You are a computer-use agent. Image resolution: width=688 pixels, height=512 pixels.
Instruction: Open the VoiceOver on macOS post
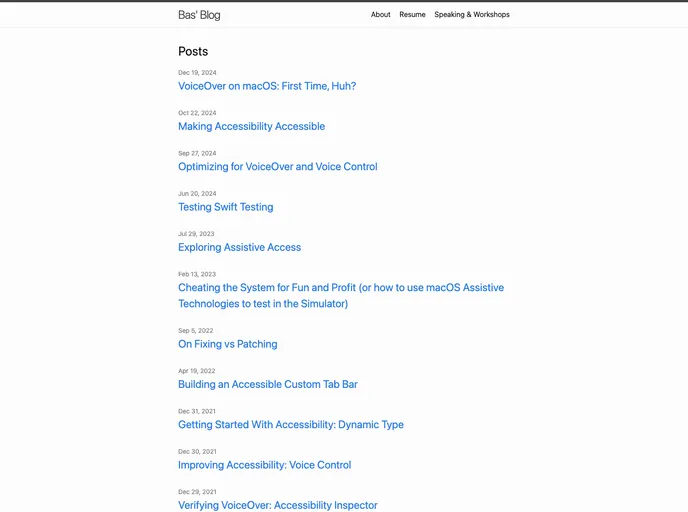[267, 86]
